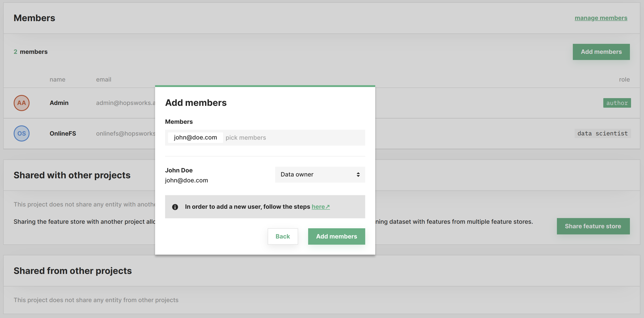
Task: Open the manage members link
Action: [601, 18]
